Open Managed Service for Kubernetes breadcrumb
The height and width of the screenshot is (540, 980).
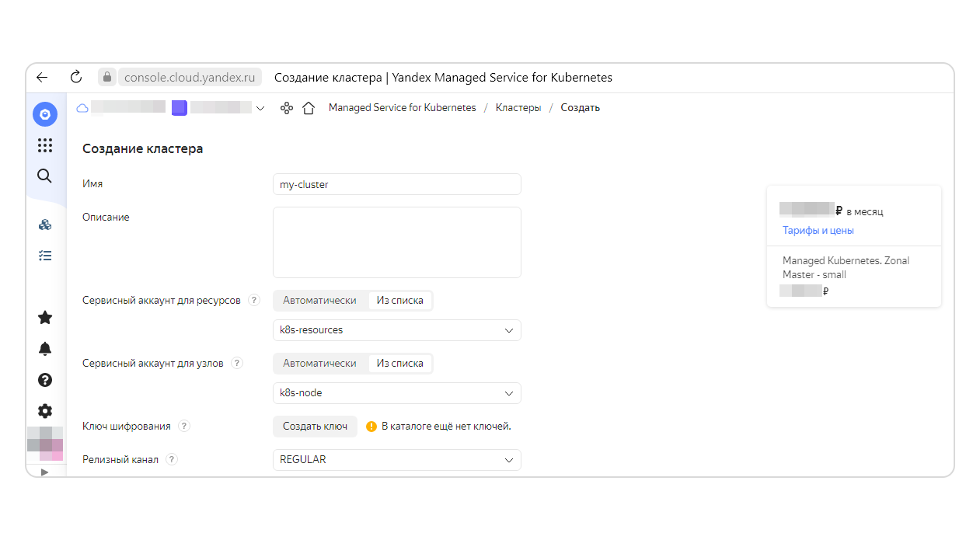403,108
